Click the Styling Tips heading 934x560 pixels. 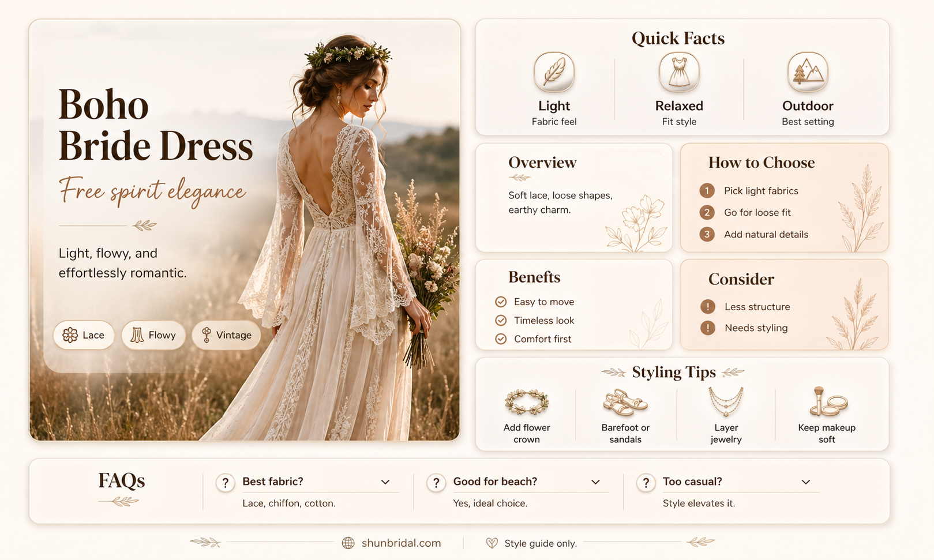coord(674,373)
